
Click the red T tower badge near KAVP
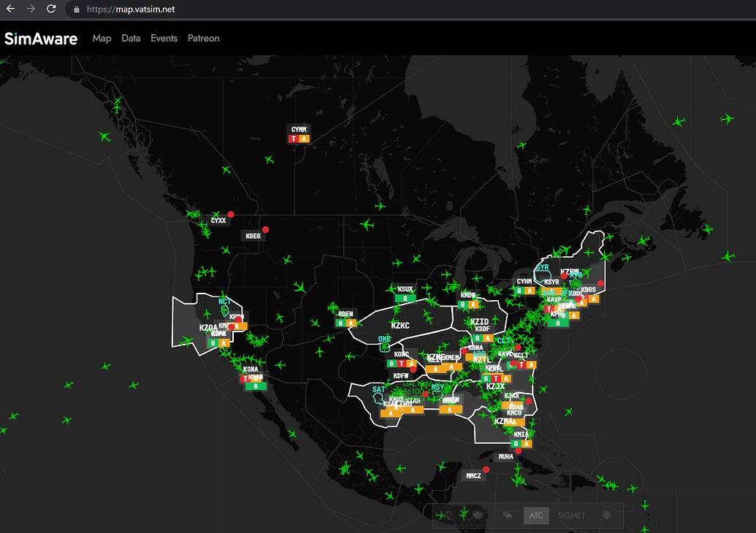(x=549, y=309)
